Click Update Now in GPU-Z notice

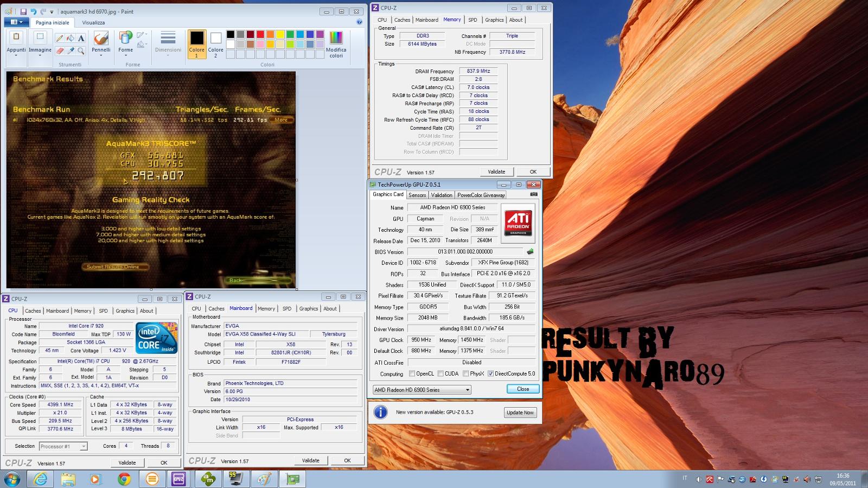pyautogui.click(x=520, y=413)
